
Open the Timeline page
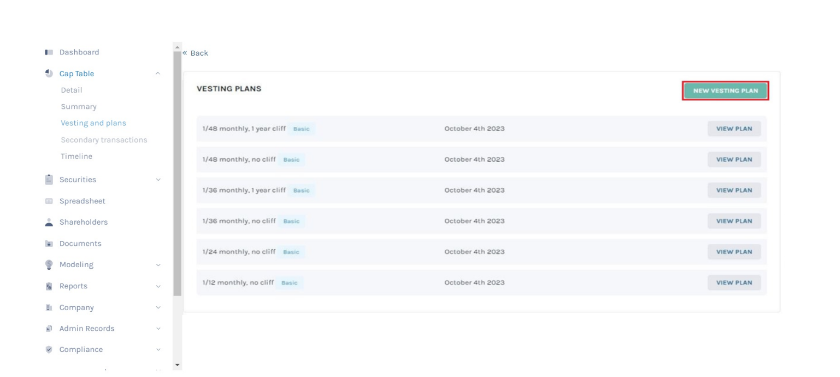coord(77,156)
